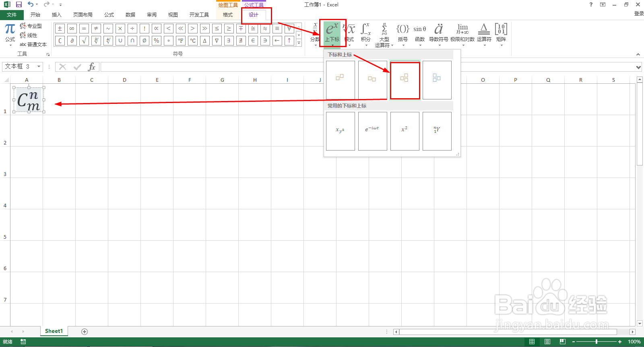This screenshot has width=644, height=347.
Task: Insert the degrees Celsius symbol
Action: coord(193,41)
